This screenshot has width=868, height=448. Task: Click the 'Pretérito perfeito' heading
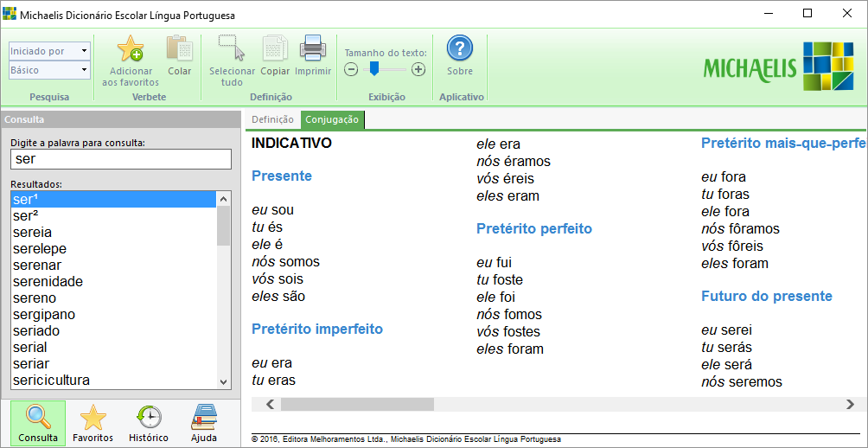coord(534,228)
